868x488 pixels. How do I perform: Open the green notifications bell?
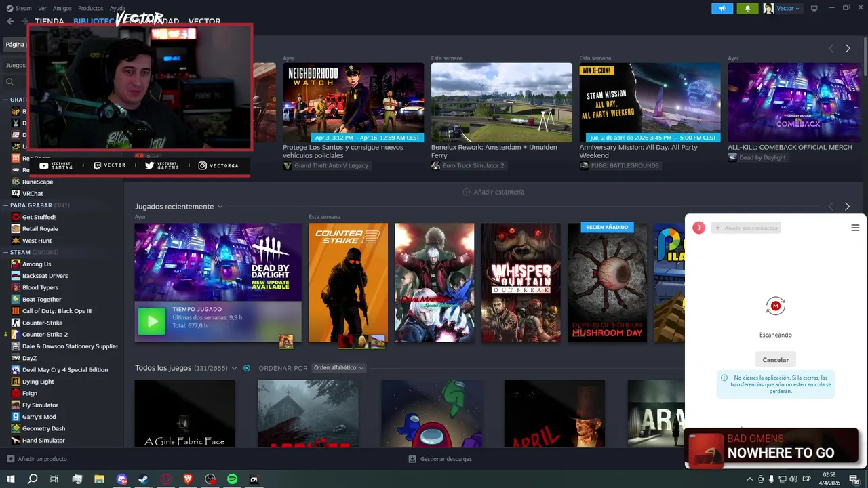748,8
